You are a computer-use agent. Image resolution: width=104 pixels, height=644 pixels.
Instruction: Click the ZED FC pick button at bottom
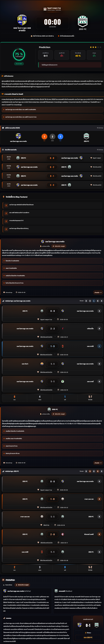tap(88, 638)
